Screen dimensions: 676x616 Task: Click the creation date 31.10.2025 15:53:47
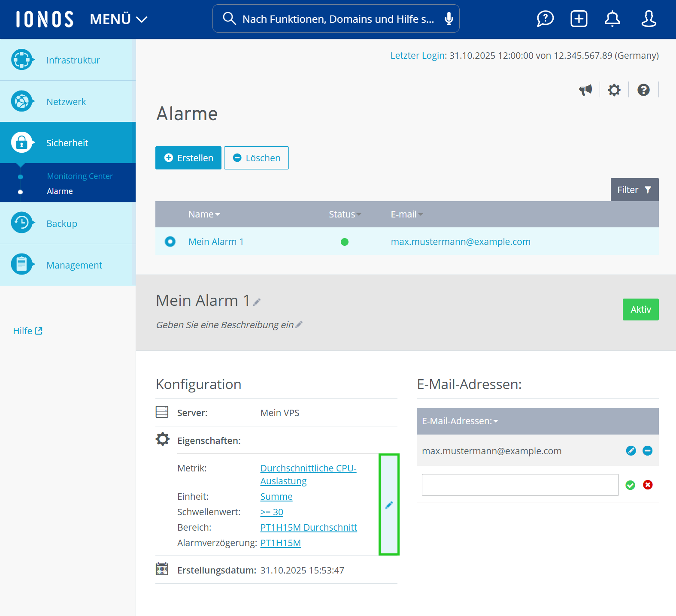[x=302, y=571]
